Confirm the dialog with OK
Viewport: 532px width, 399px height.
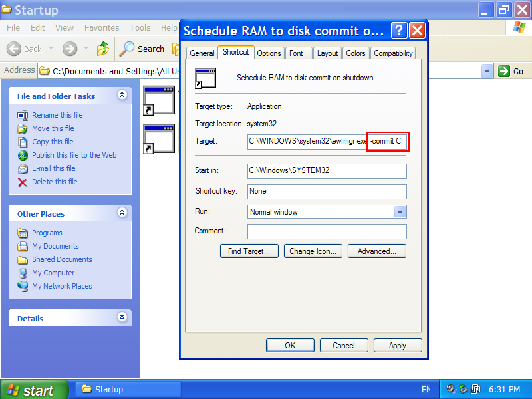(290, 346)
